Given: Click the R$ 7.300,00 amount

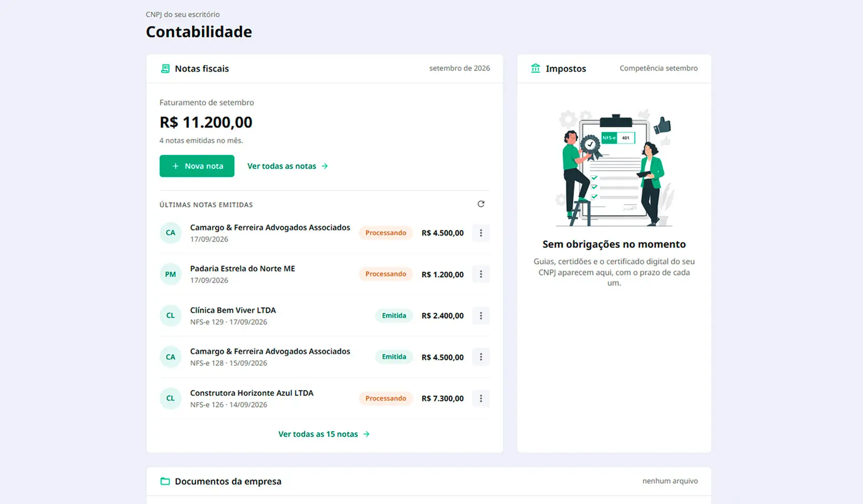Looking at the screenshot, I should tap(442, 399).
